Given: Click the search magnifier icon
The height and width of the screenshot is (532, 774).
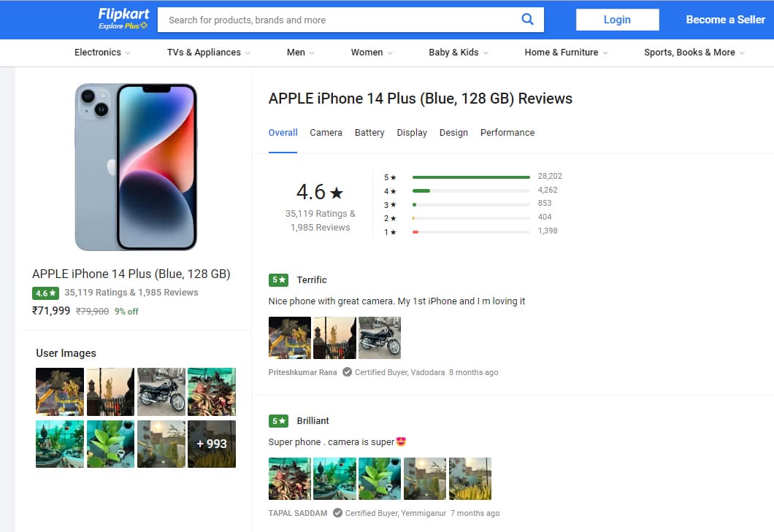Looking at the screenshot, I should pyautogui.click(x=527, y=19).
